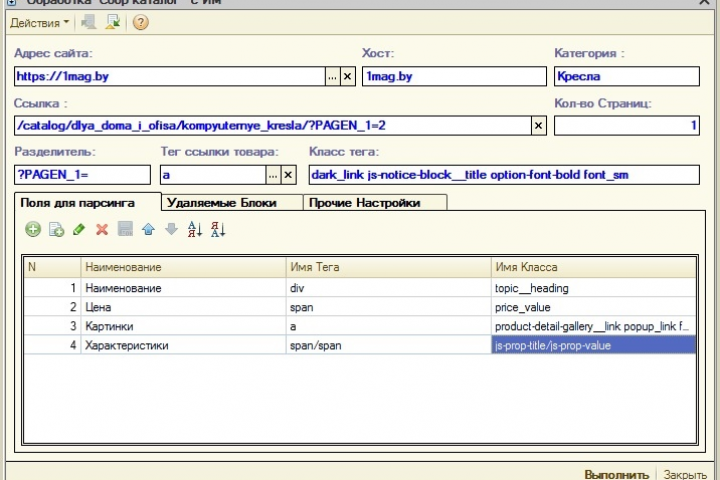The height and width of the screenshot is (480, 720).
Task: Click the green Add row icon
Action: pyautogui.click(x=33, y=229)
